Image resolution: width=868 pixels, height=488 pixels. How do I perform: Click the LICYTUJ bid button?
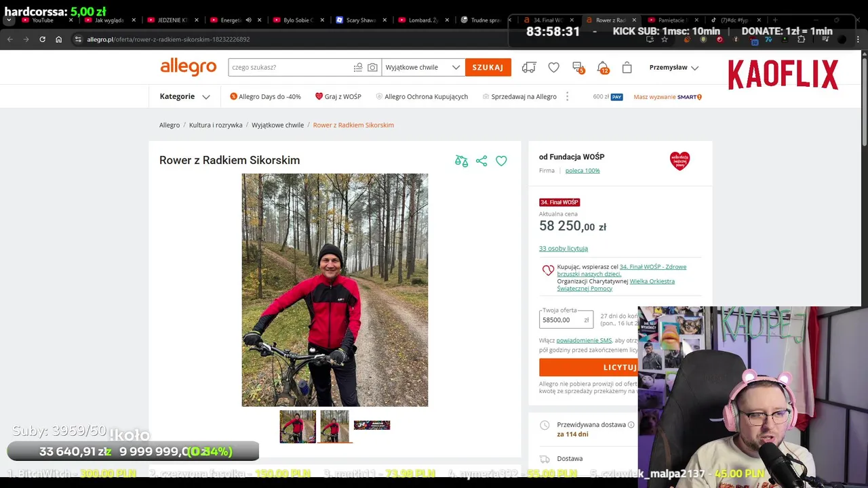click(588, 367)
